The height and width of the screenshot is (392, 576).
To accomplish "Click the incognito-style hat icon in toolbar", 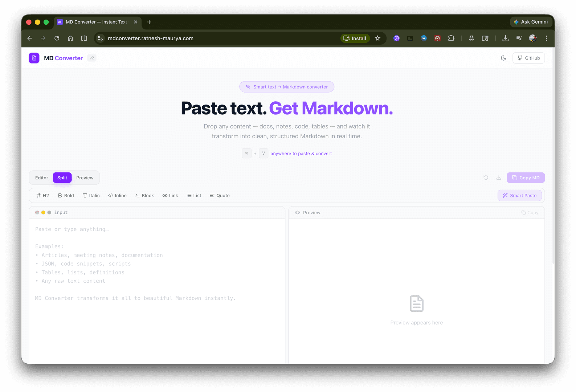I will [x=471, y=38].
